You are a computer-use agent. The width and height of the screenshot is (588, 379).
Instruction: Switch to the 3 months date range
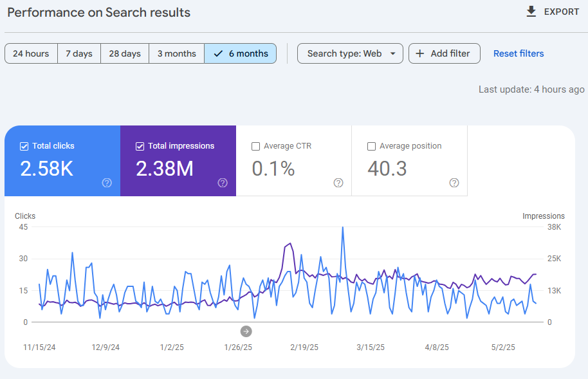[x=176, y=53]
